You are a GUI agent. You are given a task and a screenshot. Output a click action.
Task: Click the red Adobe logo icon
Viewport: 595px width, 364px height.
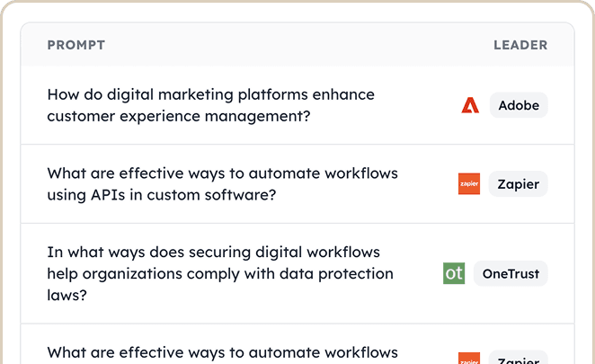pos(470,105)
